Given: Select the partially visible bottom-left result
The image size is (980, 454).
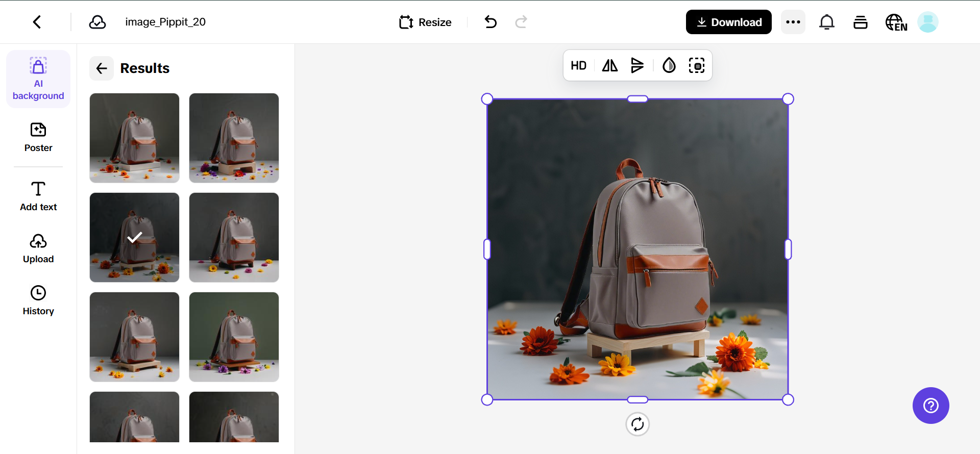Looking at the screenshot, I should [135, 417].
